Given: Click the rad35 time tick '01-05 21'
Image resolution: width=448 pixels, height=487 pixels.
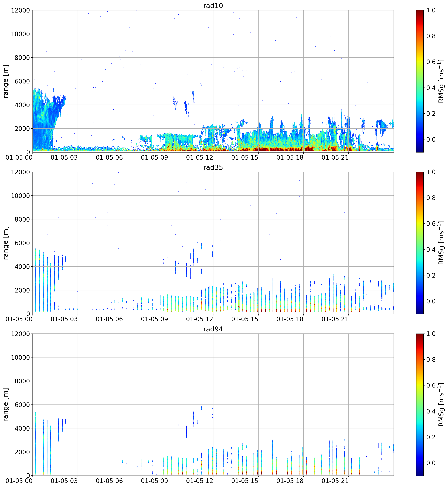Looking at the screenshot, I should point(335,319).
